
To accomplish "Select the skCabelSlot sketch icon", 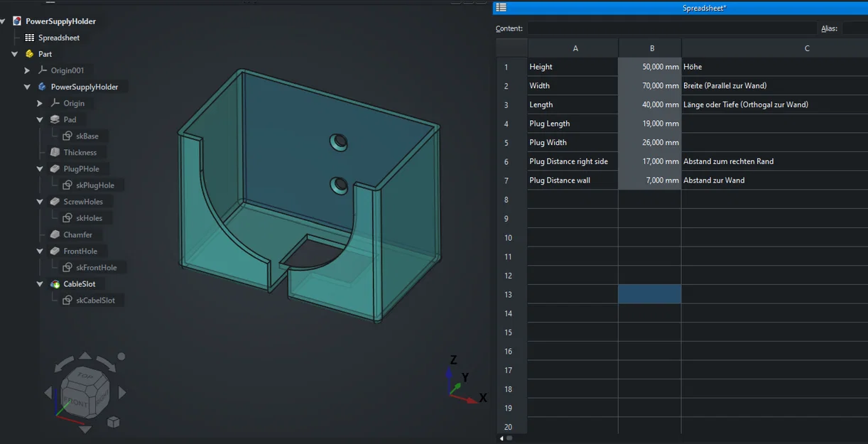I will click(x=69, y=300).
